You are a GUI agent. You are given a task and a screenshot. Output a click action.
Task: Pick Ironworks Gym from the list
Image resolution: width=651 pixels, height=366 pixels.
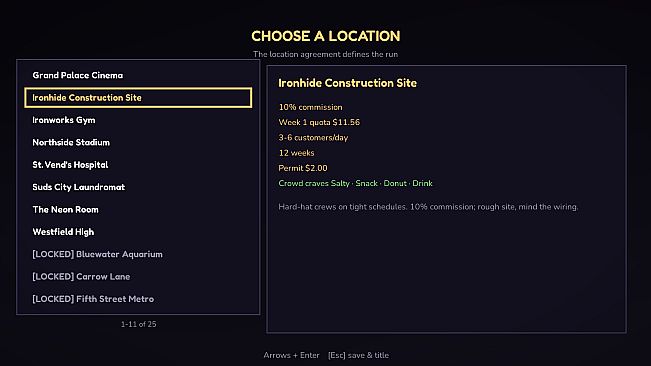tap(138, 120)
